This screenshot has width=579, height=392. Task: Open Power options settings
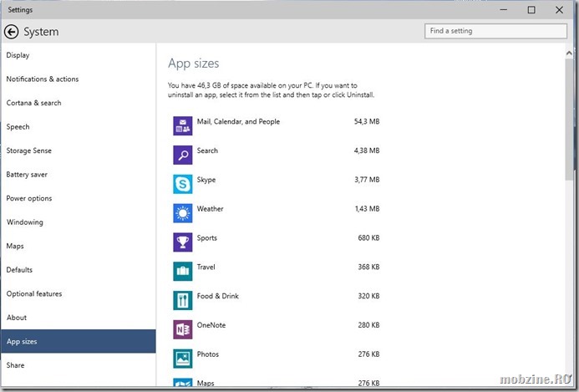(78, 198)
